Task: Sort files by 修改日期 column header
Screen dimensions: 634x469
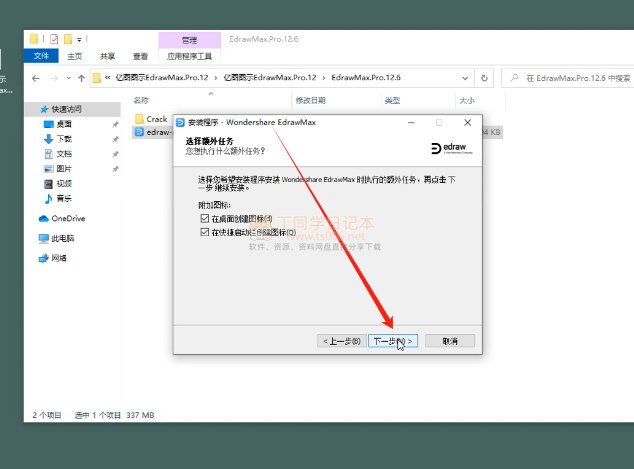Action: (x=310, y=100)
